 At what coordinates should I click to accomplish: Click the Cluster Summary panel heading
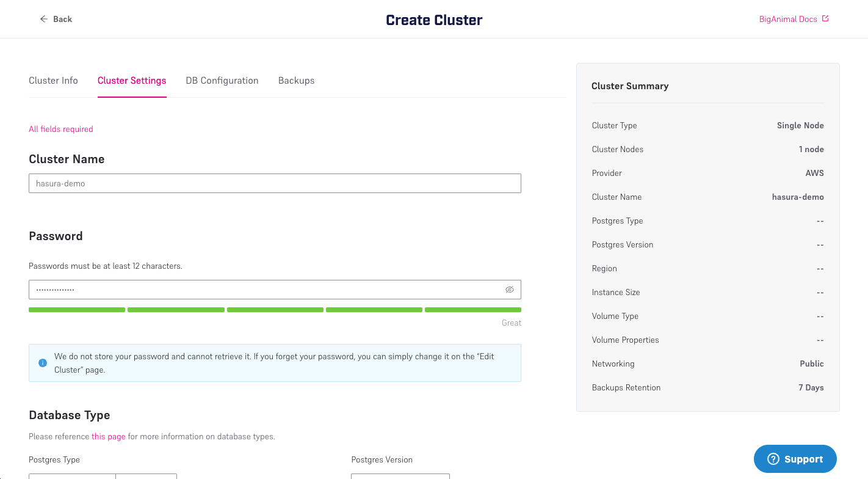[630, 86]
